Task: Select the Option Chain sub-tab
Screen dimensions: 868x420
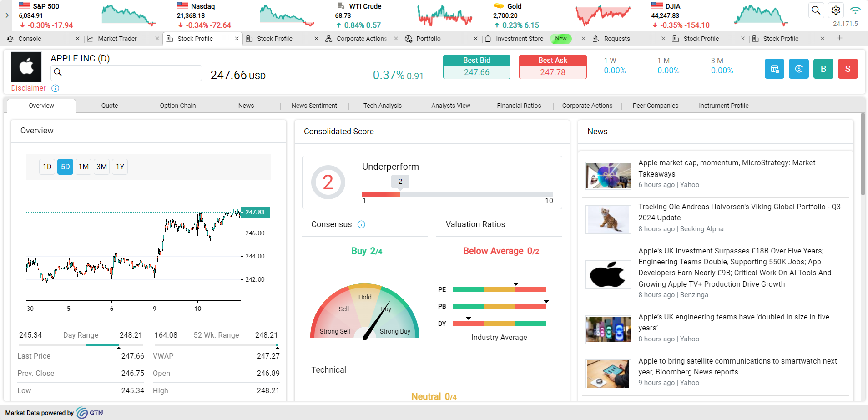Action: [178, 106]
